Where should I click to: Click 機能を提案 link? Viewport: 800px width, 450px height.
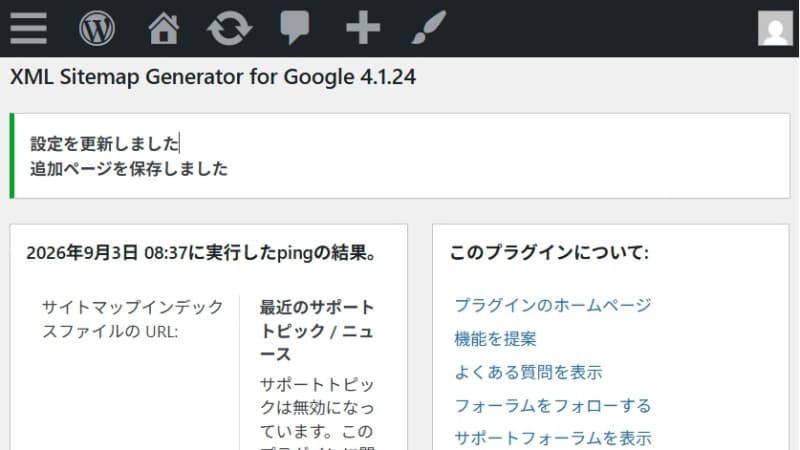coord(495,339)
